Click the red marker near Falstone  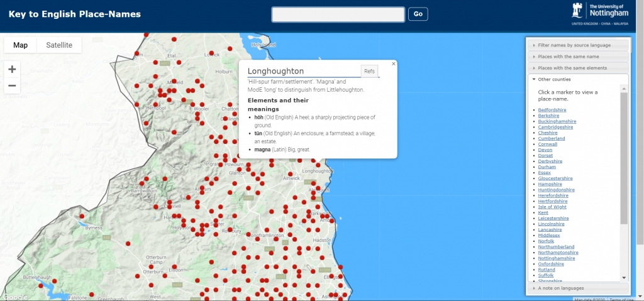[91, 295]
